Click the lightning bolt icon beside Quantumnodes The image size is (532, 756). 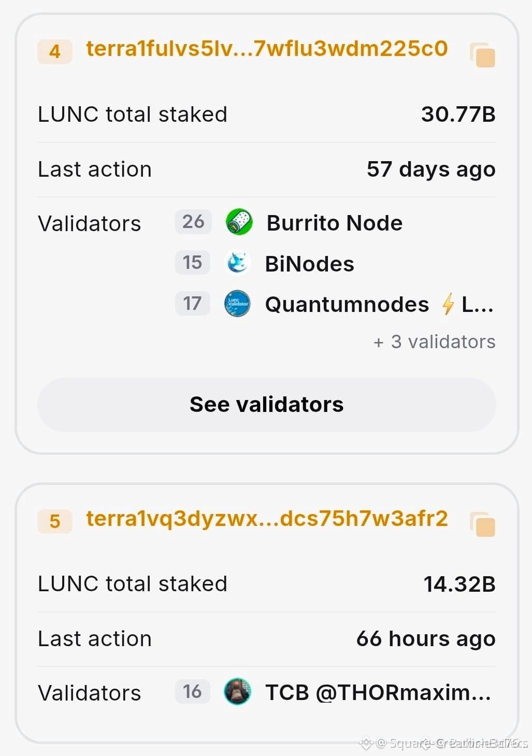coord(448,304)
